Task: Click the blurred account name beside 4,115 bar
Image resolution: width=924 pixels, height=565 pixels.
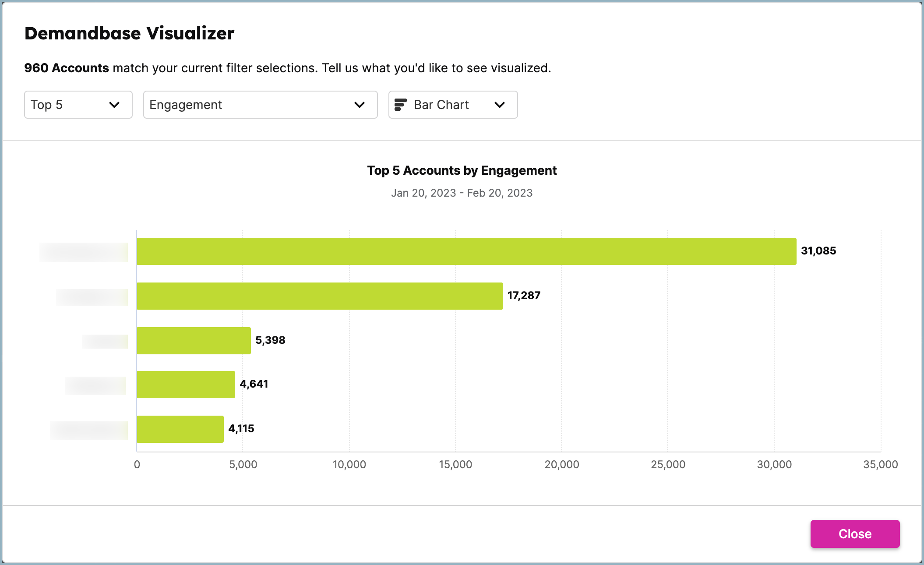Action: click(89, 430)
